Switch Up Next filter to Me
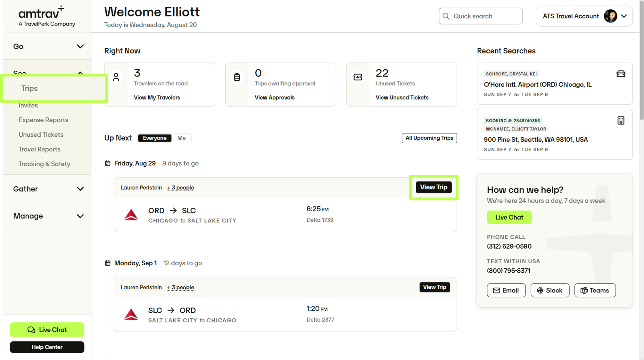 (181, 138)
